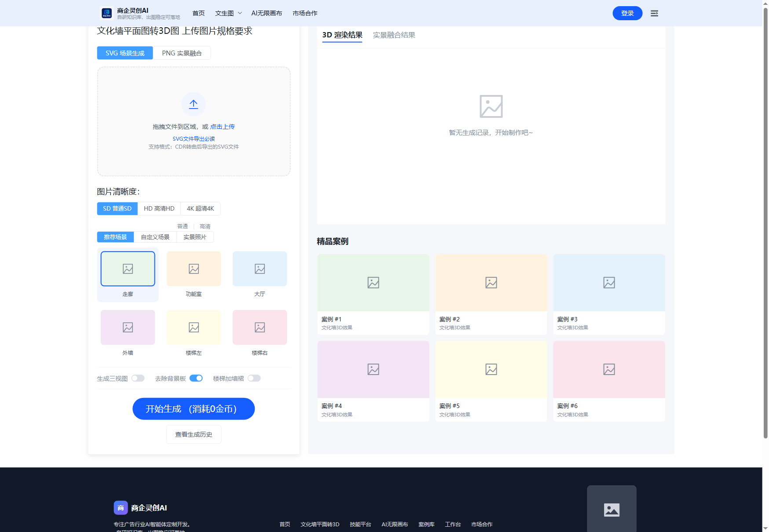The width and height of the screenshot is (769, 532).
Task: Click the footer image placeholder icon
Action: click(x=612, y=510)
